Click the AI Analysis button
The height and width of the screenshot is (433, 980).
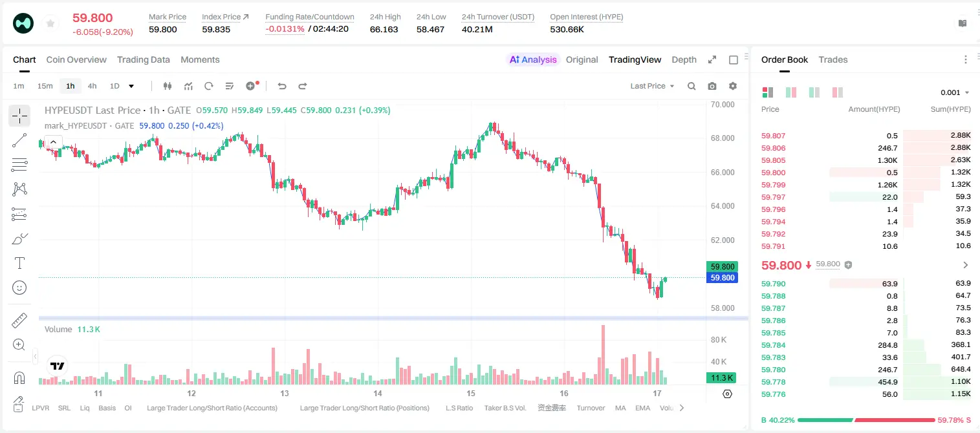[533, 59]
